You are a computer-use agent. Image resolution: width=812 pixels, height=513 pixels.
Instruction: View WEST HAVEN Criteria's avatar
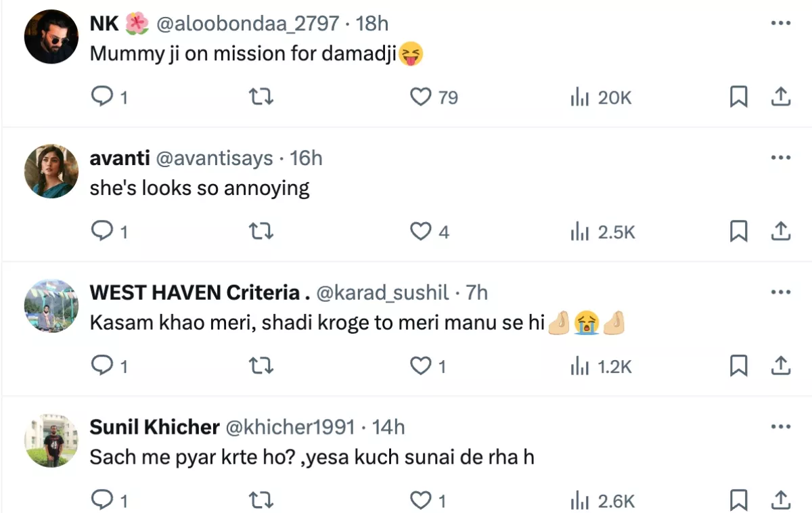pos(51,305)
